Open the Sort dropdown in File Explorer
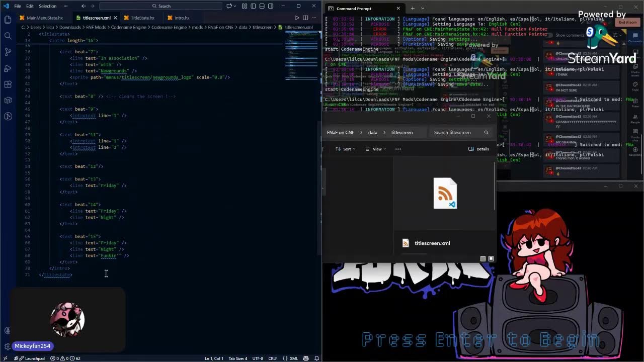Viewport: 644px width, 362px height. point(346,149)
